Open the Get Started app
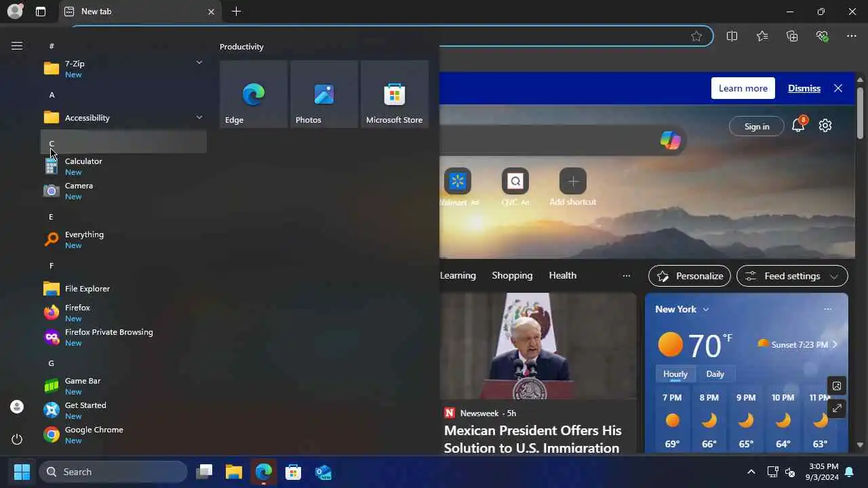868x488 pixels. click(x=123, y=410)
